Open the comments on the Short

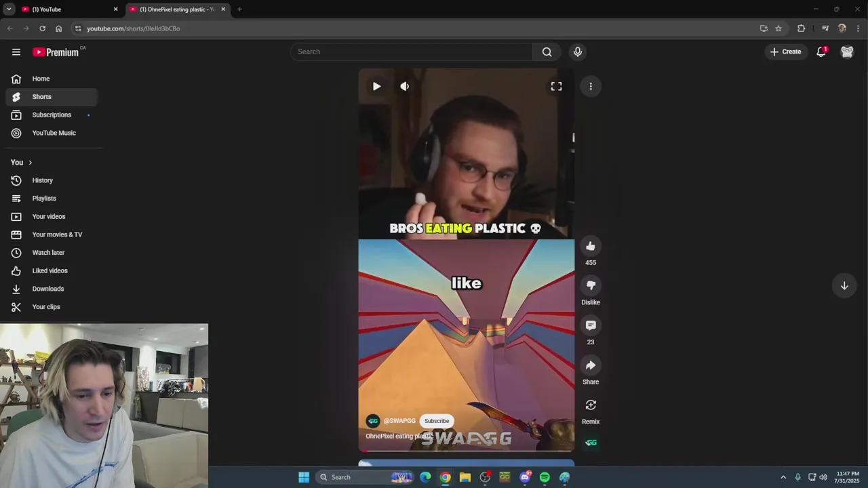click(591, 326)
